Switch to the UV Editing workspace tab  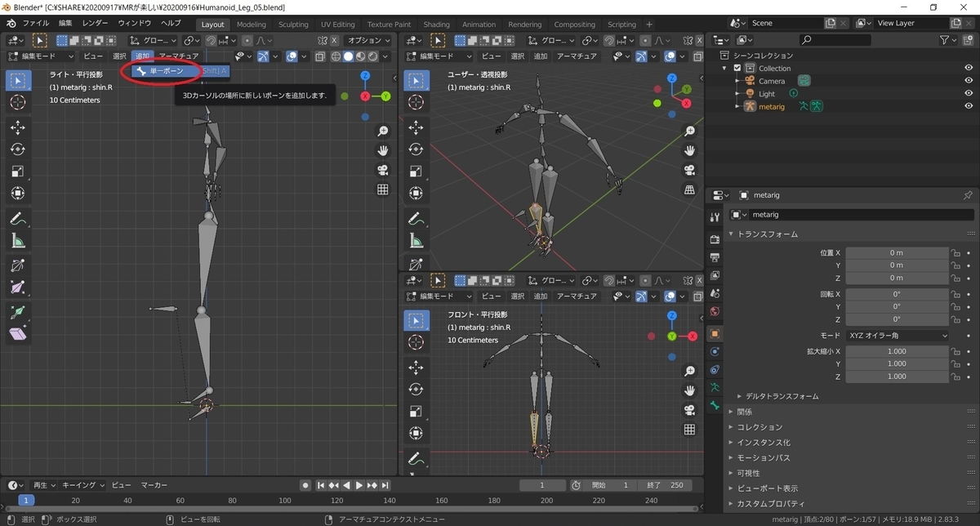coord(338,25)
